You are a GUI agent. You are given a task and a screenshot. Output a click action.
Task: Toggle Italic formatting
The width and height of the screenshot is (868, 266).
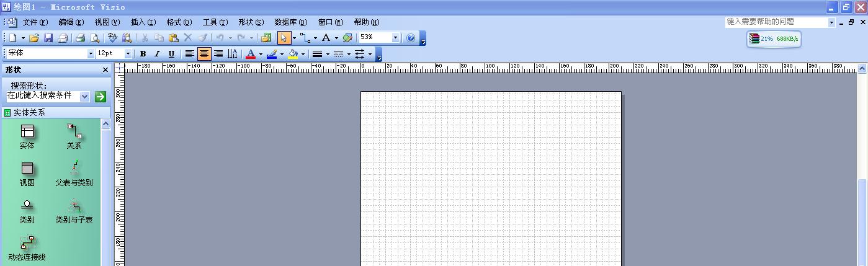(157, 54)
